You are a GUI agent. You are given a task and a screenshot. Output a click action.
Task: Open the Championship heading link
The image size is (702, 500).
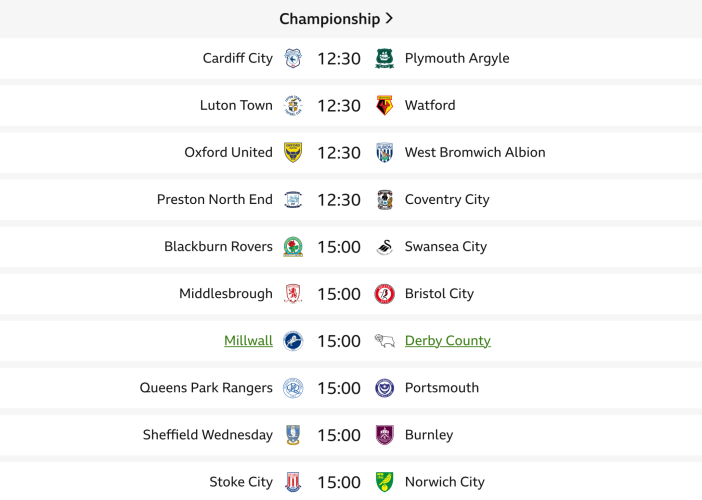click(x=329, y=19)
